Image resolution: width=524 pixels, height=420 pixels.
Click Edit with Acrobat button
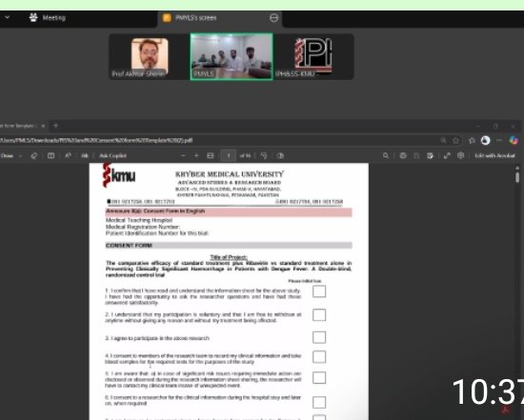[494, 155]
